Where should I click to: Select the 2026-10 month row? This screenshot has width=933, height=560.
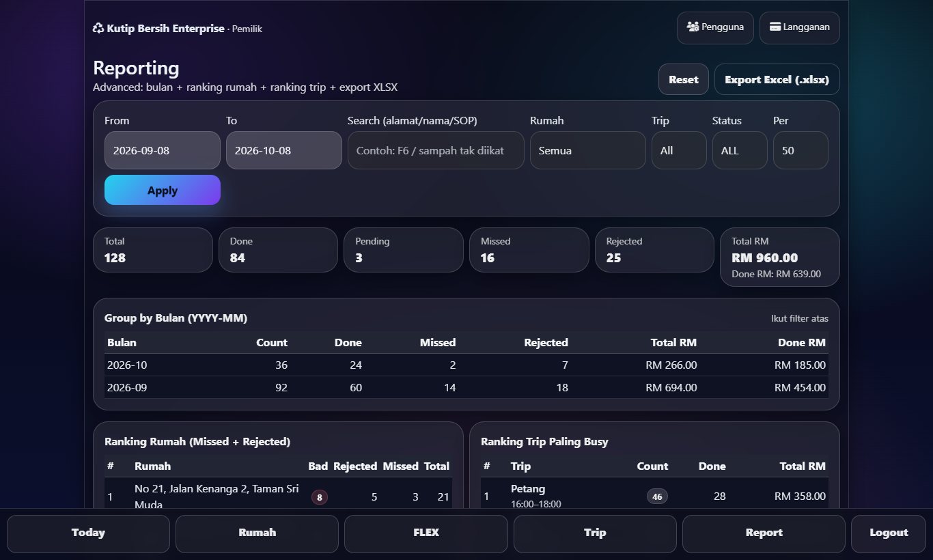pyautogui.click(x=466, y=365)
